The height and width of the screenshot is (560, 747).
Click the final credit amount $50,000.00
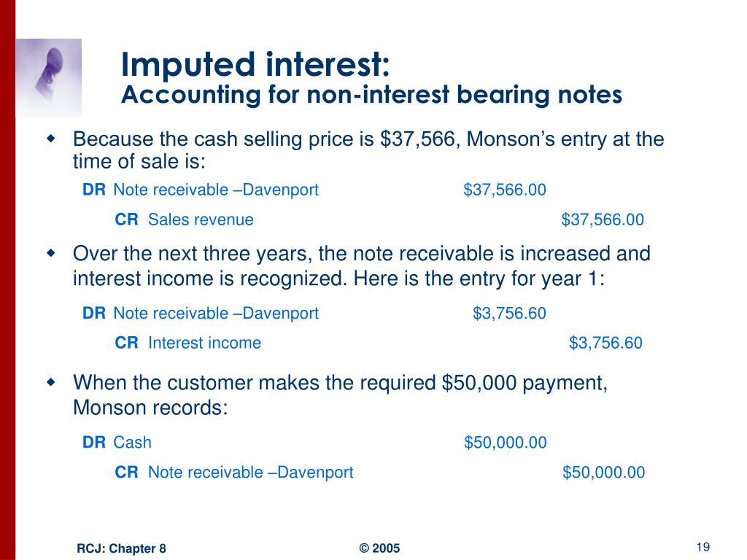(x=603, y=472)
